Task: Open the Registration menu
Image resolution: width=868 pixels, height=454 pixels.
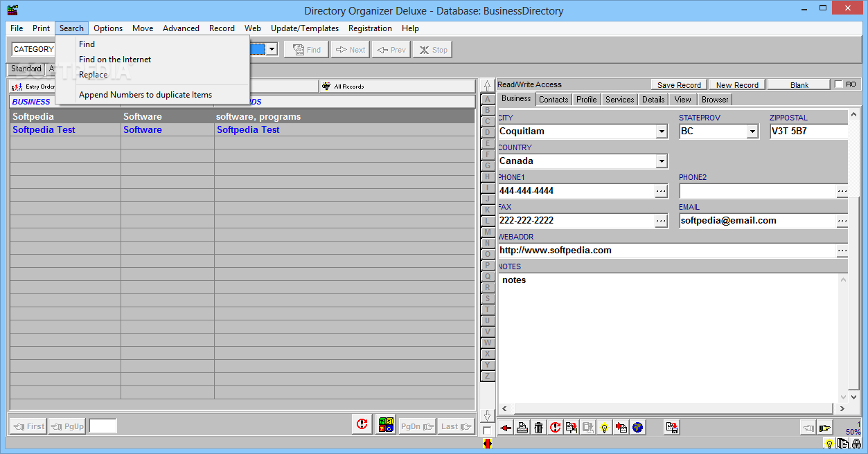Action: [370, 28]
